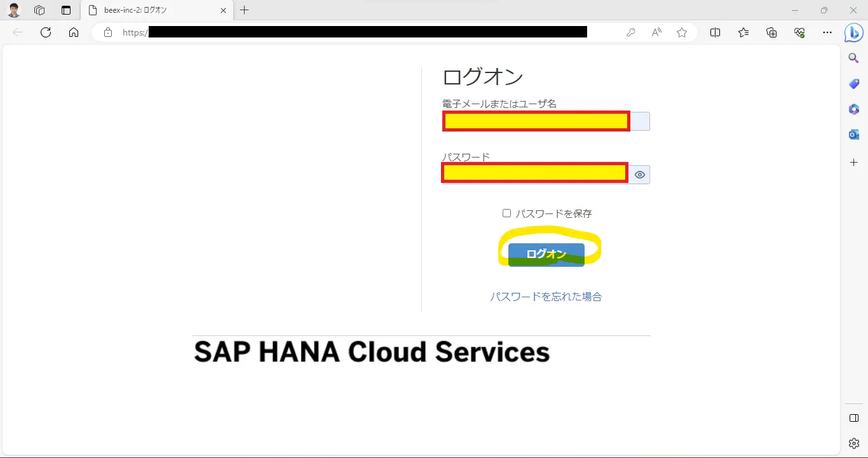
Task: Open Browser essentials heart icon
Action: tap(799, 32)
